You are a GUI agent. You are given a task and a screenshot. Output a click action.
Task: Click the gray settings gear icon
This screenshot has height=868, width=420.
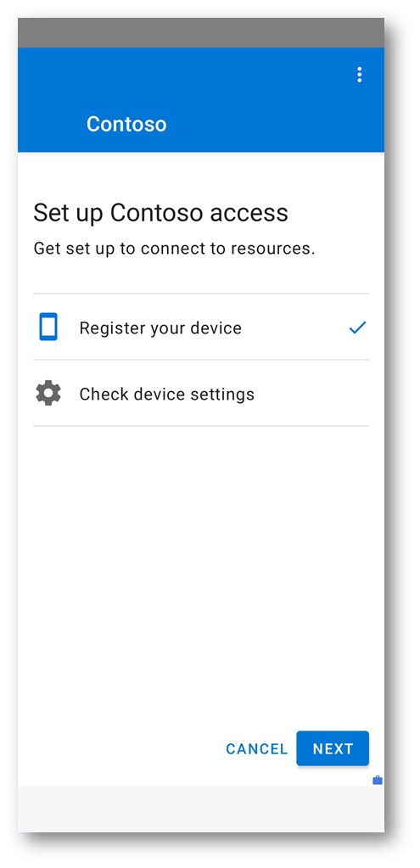click(48, 394)
